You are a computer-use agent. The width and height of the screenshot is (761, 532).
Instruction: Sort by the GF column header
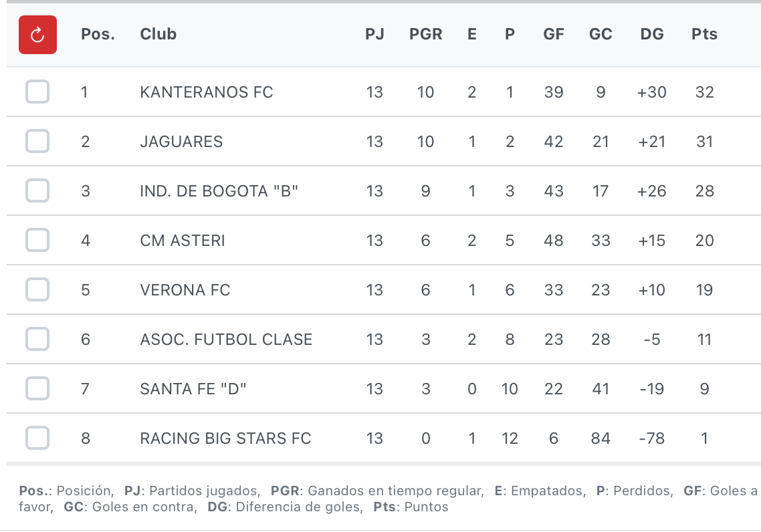pos(553,34)
